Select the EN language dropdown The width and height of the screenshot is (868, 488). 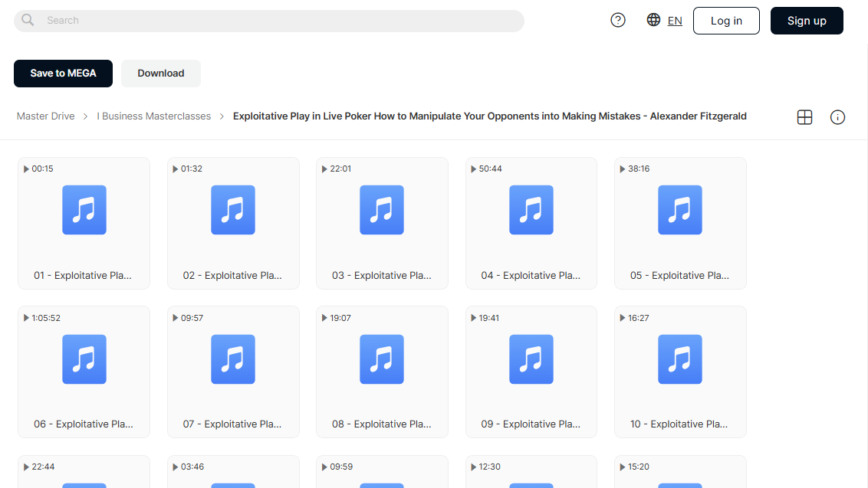[x=675, y=21]
